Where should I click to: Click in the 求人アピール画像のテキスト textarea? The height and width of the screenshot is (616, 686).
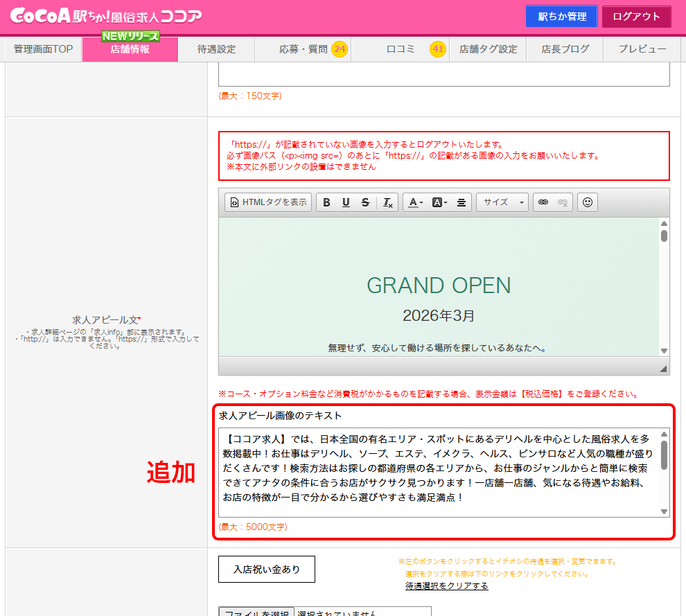coord(438,471)
